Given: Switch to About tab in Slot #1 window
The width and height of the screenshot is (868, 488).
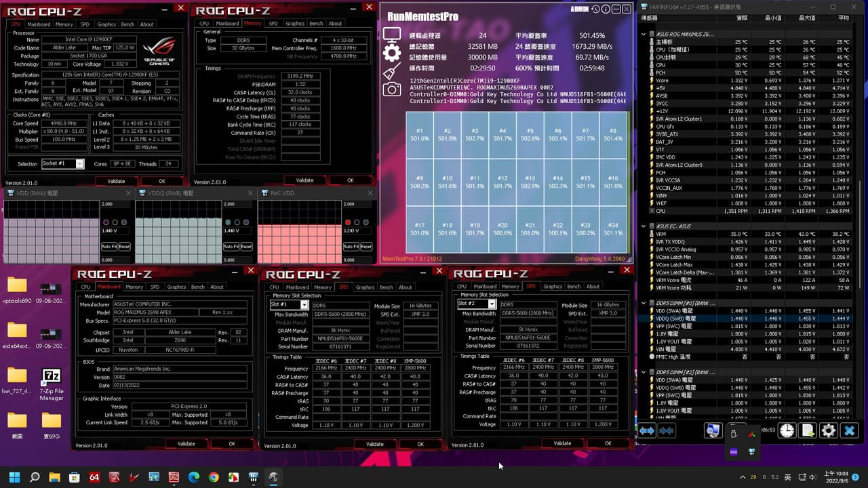Looking at the screenshot, I should point(405,287).
